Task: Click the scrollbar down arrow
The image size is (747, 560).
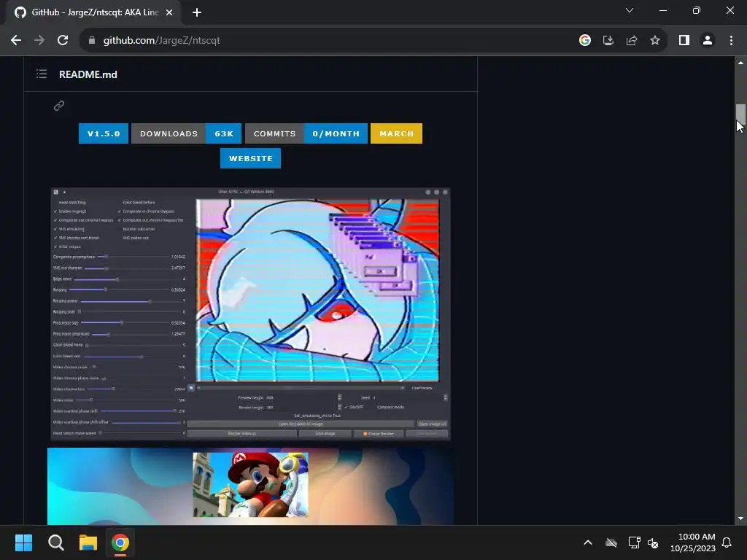Action: click(740, 518)
